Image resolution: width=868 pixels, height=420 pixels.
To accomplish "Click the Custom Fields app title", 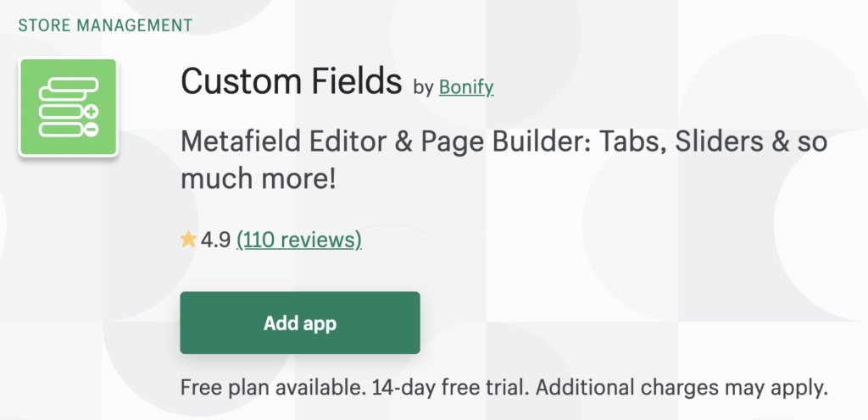I will (x=291, y=82).
